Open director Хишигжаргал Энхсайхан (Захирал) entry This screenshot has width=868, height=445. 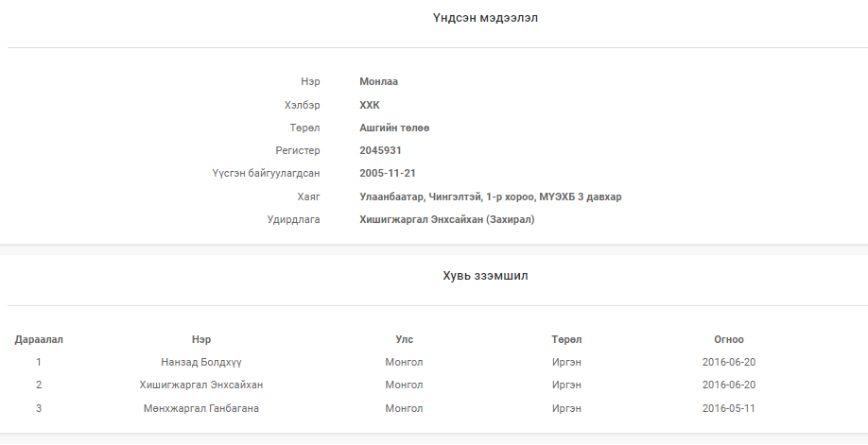[x=446, y=219]
